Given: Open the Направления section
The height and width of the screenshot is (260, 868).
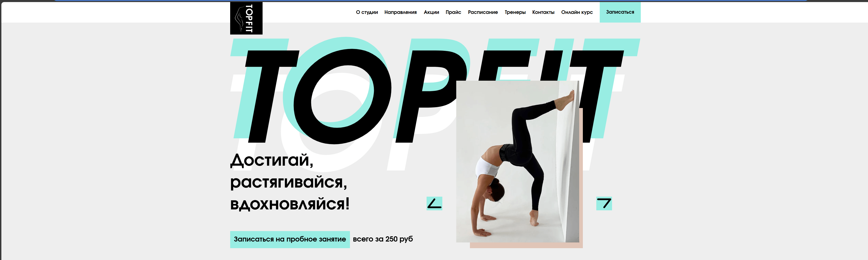Looking at the screenshot, I should click(400, 12).
